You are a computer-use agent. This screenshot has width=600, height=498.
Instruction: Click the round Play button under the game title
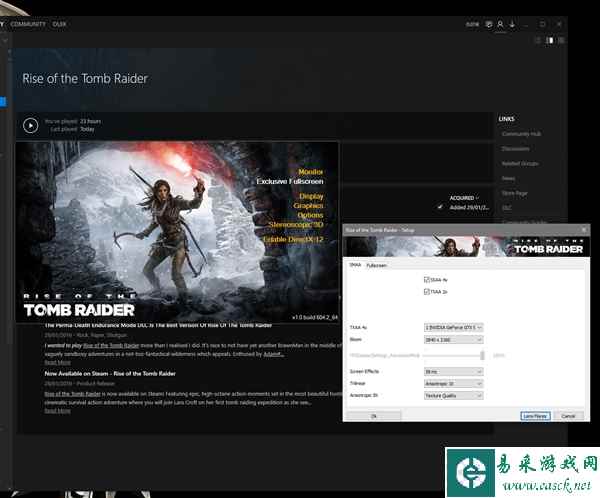31,125
